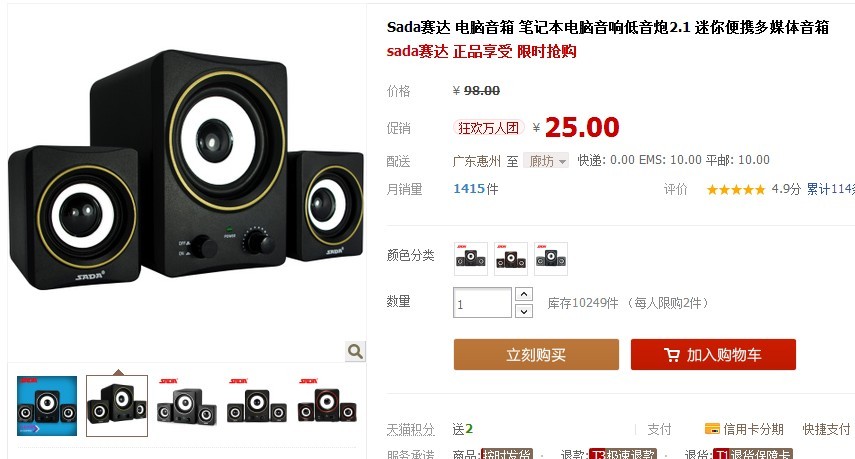855x459 pixels.
Task: Click the 狂欢万人团 promotion badge
Action: coord(489,128)
